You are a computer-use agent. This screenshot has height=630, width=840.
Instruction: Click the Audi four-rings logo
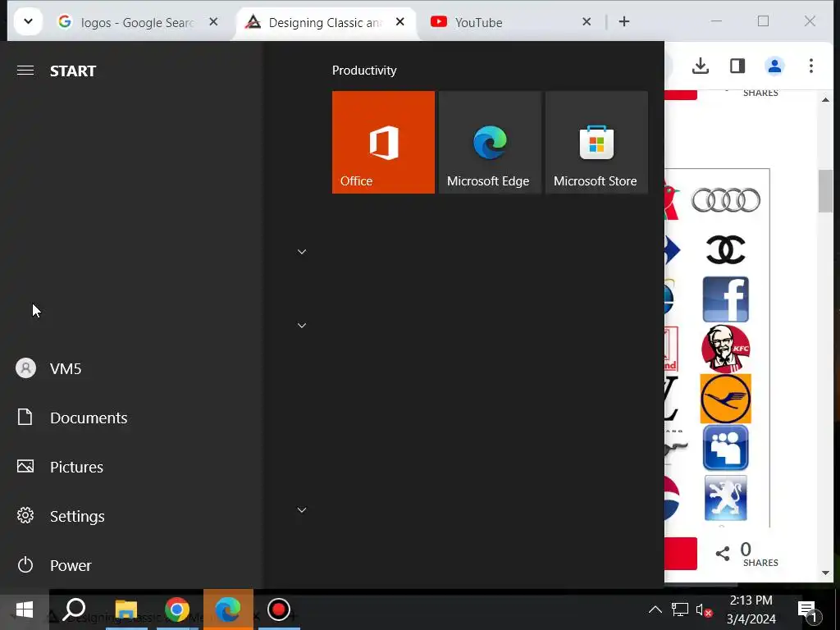[x=725, y=200]
